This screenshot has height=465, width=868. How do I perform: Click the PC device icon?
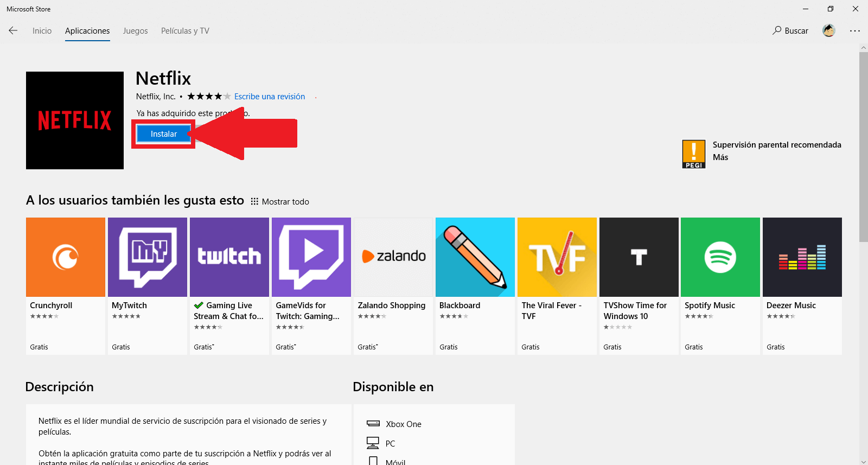(373, 443)
